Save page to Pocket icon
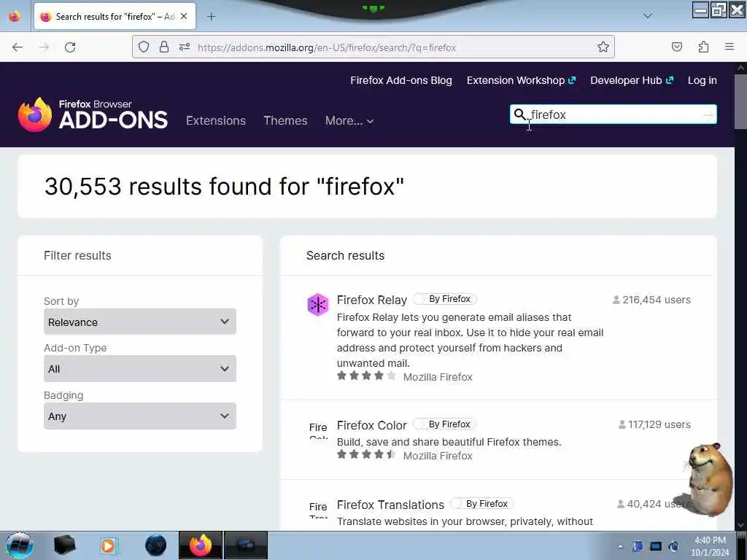Image resolution: width=747 pixels, height=560 pixels. click(676, 47)
